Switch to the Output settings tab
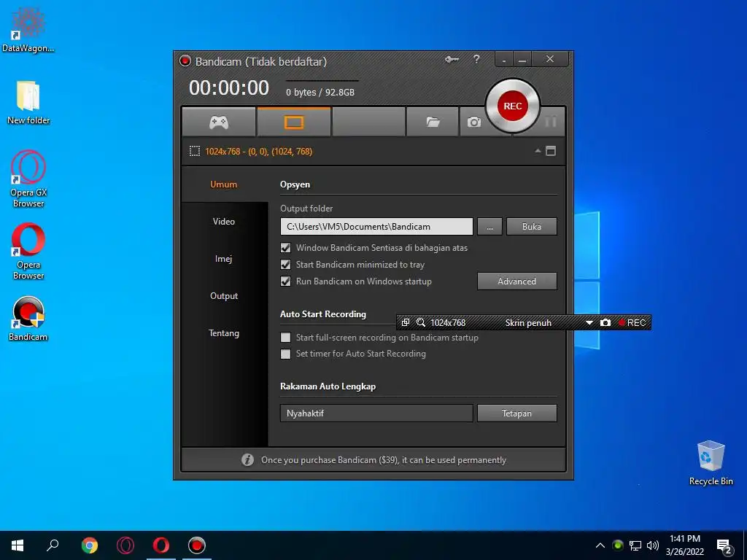Viewport: 747px width, 560px height. click(x=223, y=296)
